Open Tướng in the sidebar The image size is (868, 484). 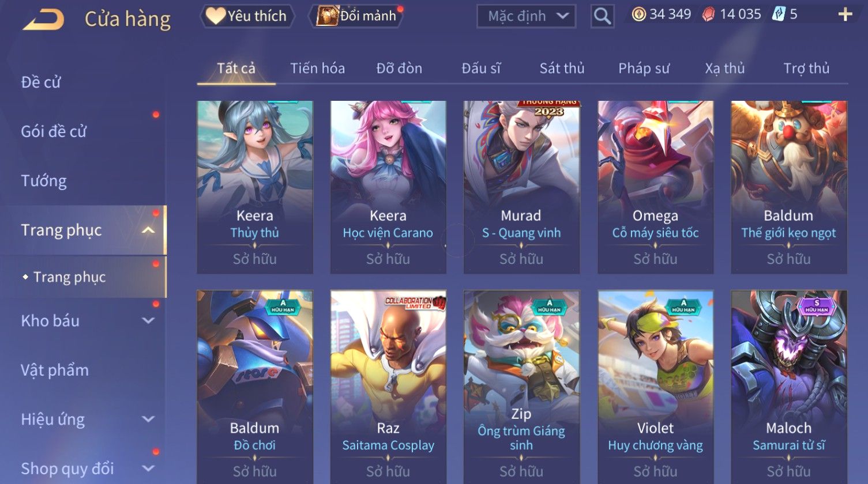click(x=44, y=181)
